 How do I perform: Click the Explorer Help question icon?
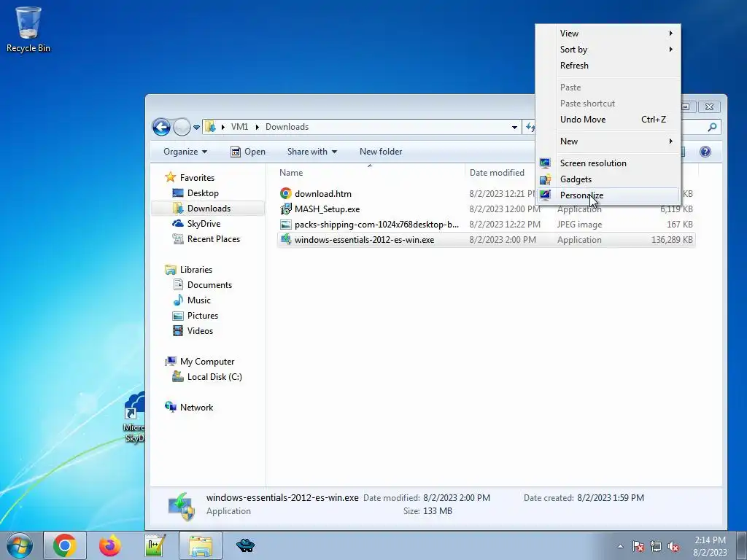click(x=705, y=152)
